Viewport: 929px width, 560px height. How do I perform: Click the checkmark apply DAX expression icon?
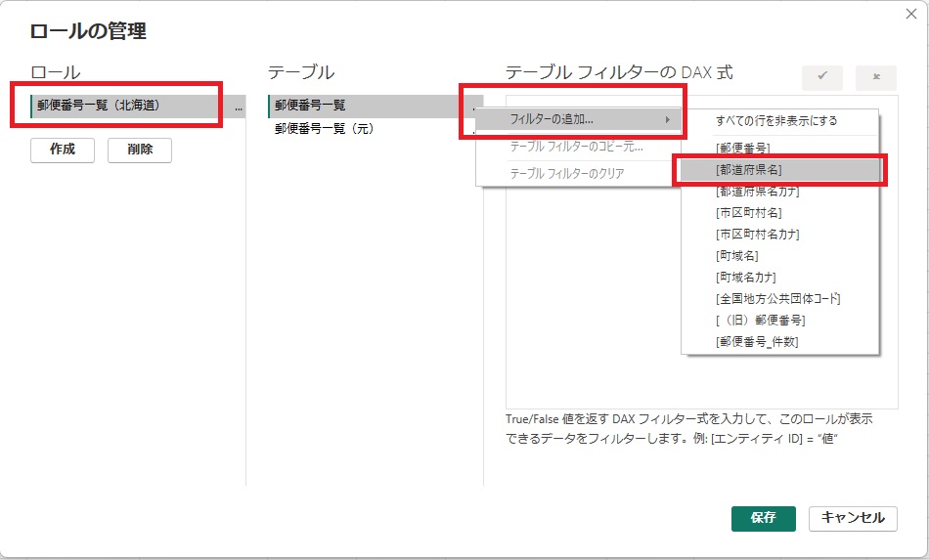click(822, 78)
